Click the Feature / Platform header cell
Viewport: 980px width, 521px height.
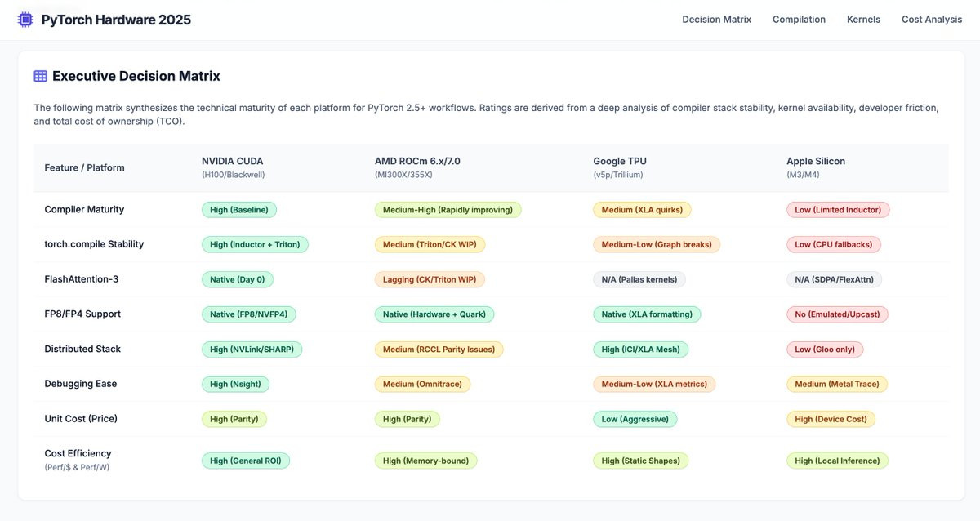pyautogui.click(x=84, y=167)
